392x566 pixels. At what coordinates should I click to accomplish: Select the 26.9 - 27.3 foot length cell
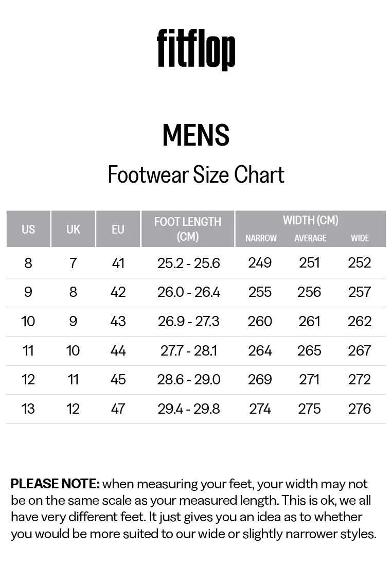tap(188, 321)
